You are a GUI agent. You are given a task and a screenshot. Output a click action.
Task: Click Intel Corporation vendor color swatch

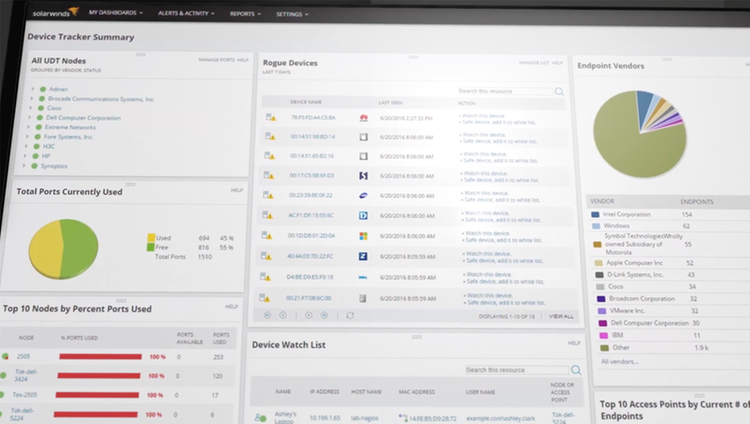[595, 214]
